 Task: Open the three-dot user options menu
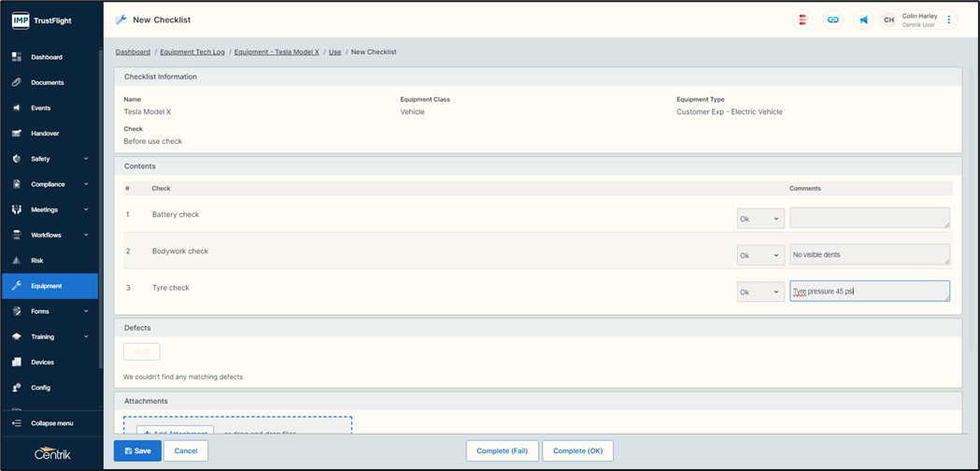click(x=949, y=20)
